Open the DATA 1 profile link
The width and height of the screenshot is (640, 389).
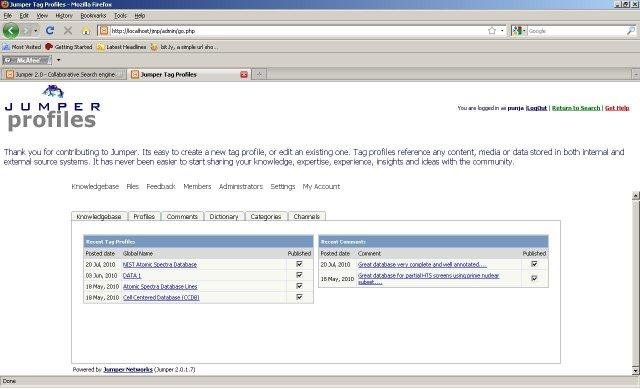[x=132, y=276]
